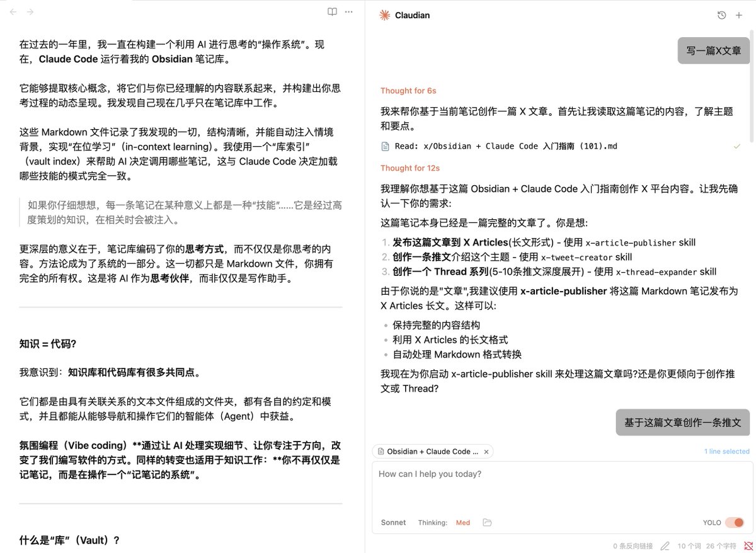The width and height of the screenshot is (756, 553).
Task: Open the Sonnet model selector
Action: coord(393,523)
